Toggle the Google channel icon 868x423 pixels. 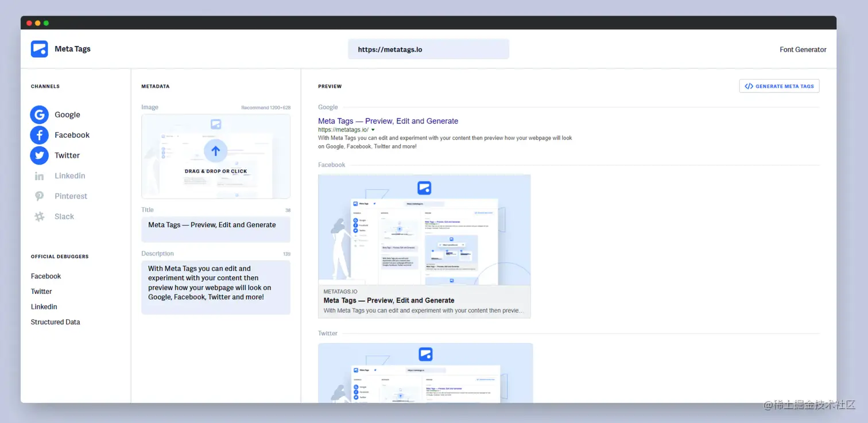[39, 115]
